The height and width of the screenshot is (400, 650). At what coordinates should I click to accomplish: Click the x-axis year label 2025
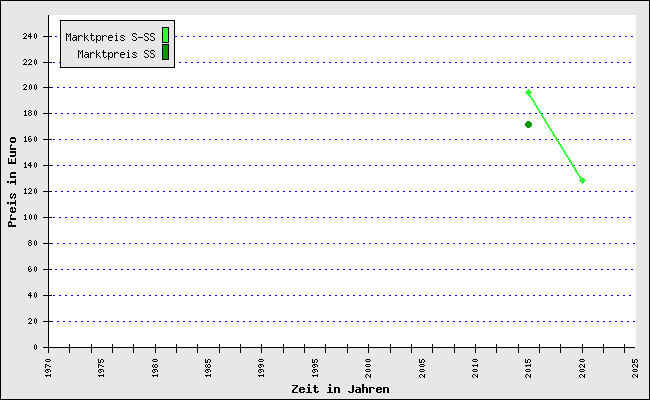[635, 368]
